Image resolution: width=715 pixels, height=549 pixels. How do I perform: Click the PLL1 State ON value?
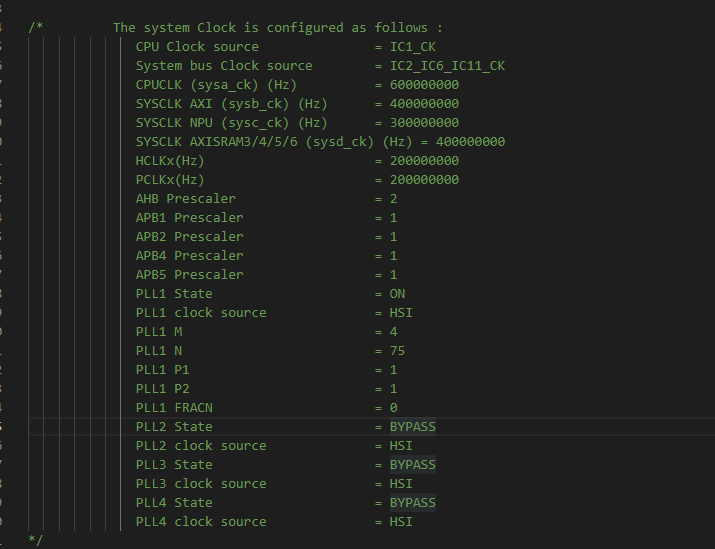click(397, 294)
